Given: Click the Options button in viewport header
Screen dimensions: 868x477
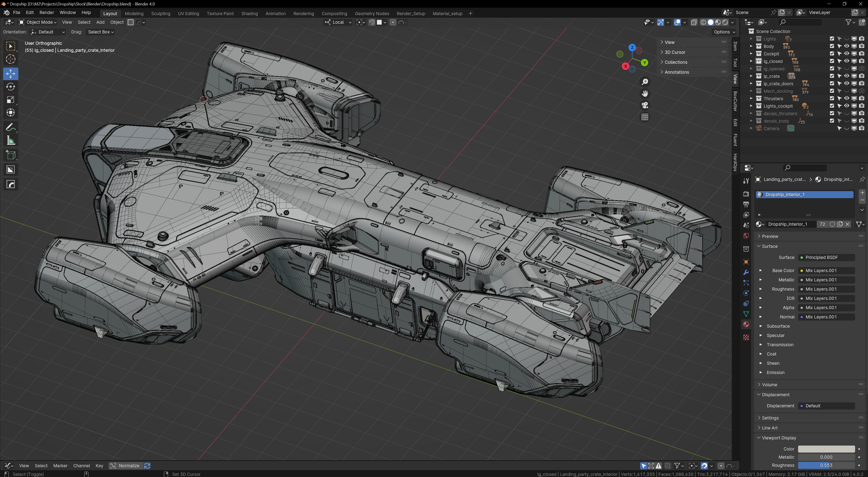Looking at the screenshot, I should coord(724,32).
